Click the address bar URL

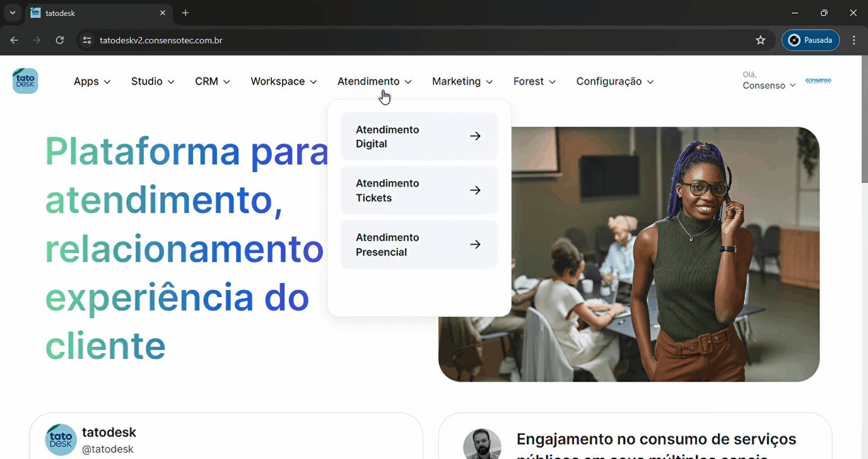point(161,40)
